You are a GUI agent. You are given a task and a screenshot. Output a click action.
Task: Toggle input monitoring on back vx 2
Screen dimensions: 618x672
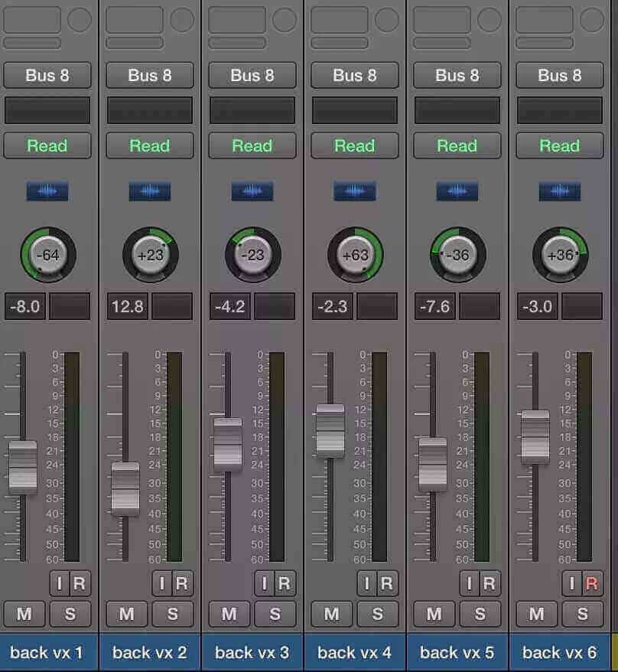162,583
